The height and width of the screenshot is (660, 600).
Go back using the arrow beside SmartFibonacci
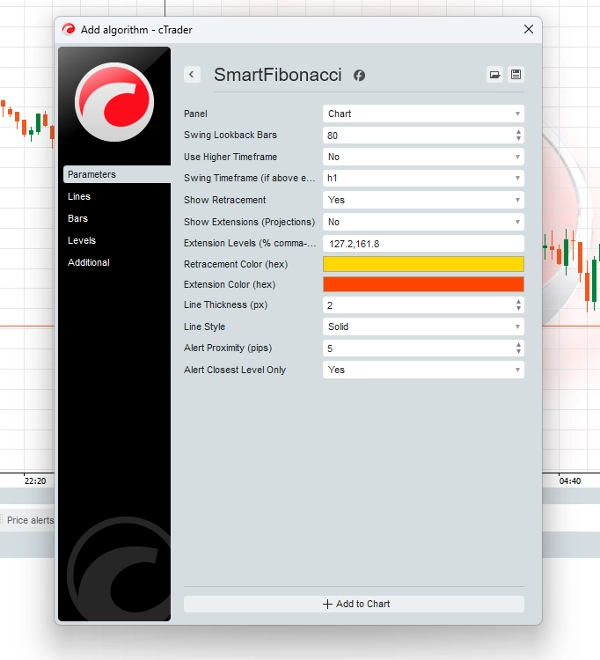point(192,75)
